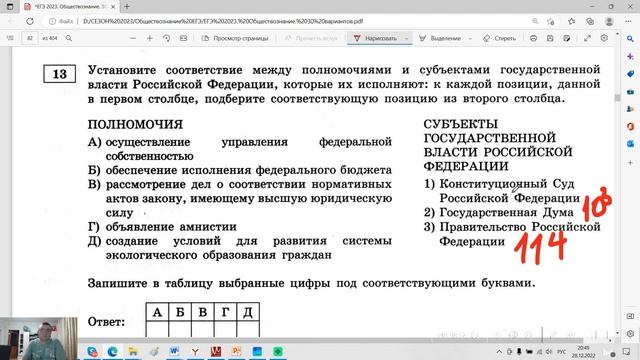
Task: Select the Нарисовать draw tool
Action: point(376,38)
